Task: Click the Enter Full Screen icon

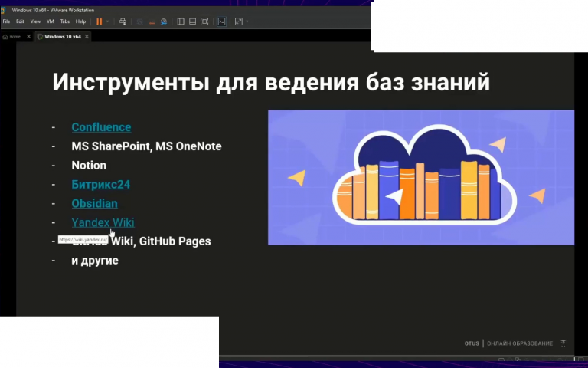Action: point(204,21)
